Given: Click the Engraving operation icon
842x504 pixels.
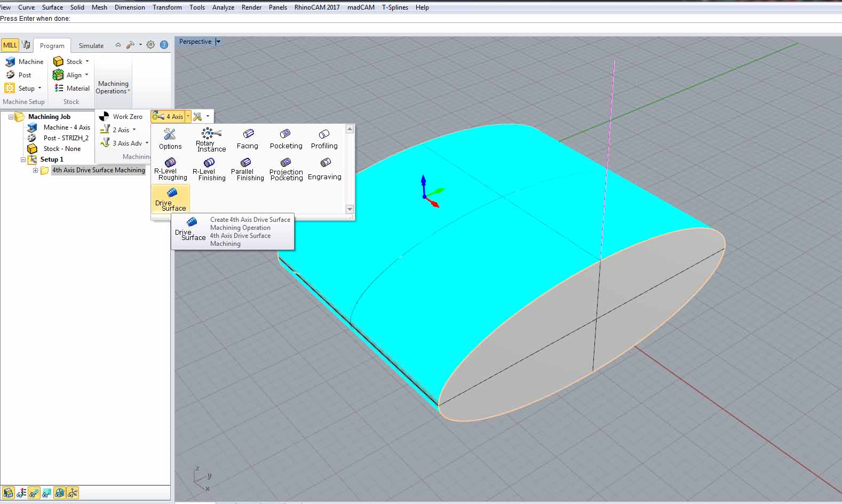Looking at the screenshot, I should [x=325, y=169].
